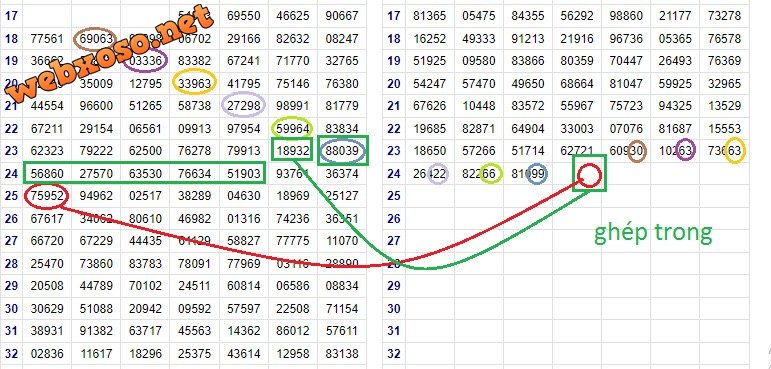This screenshot has width=771, height=369.
Task: Select cell 51925 in row 19
Action: (x=430, y=61)
